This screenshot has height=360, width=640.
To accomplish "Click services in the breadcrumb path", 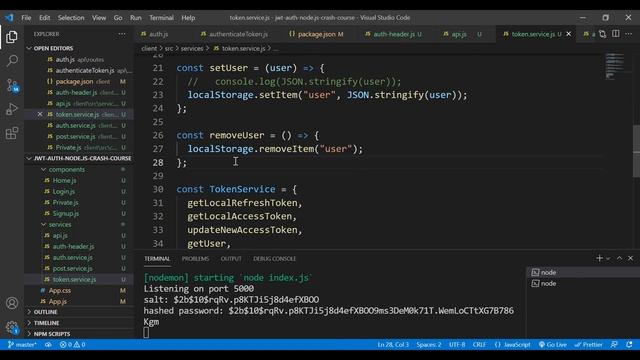I will pos(192,49).
